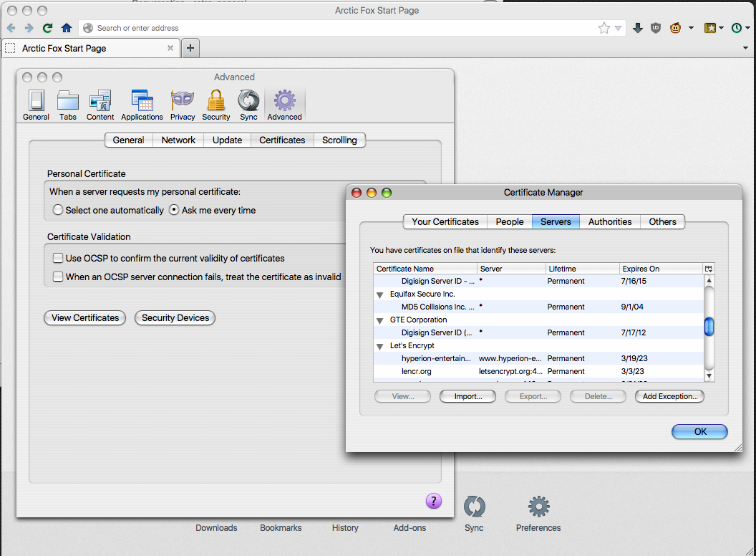Select the Servers tab in Certificate Manager
Screen dimensions: 756x556
(556, 221)
